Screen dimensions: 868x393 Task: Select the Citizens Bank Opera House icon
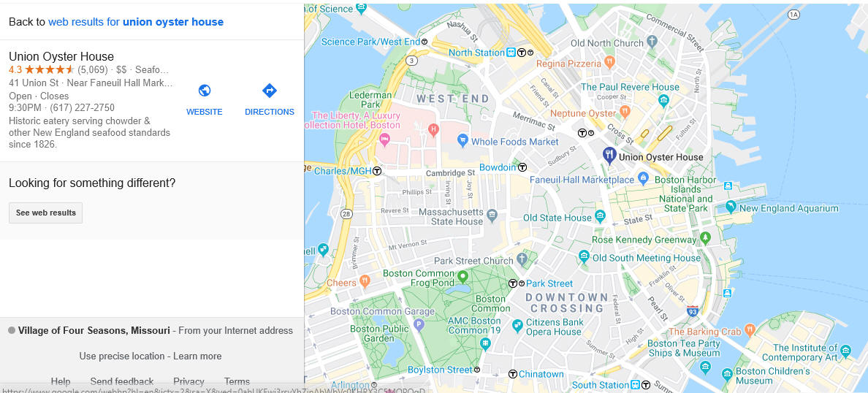517,326
